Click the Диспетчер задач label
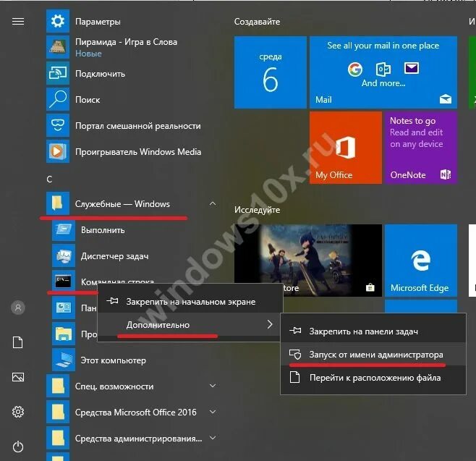 [x=115, y=256]
